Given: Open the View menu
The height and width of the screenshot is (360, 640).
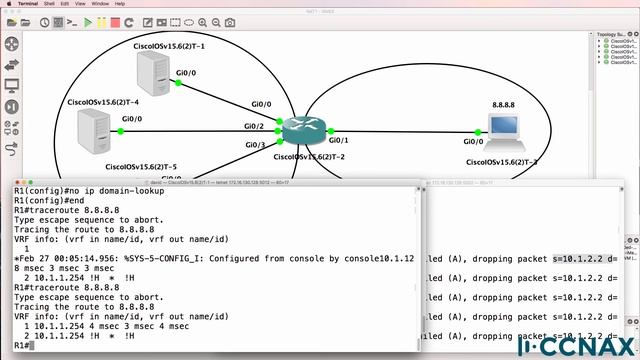Looking at the screenshot, I should 80,3.
